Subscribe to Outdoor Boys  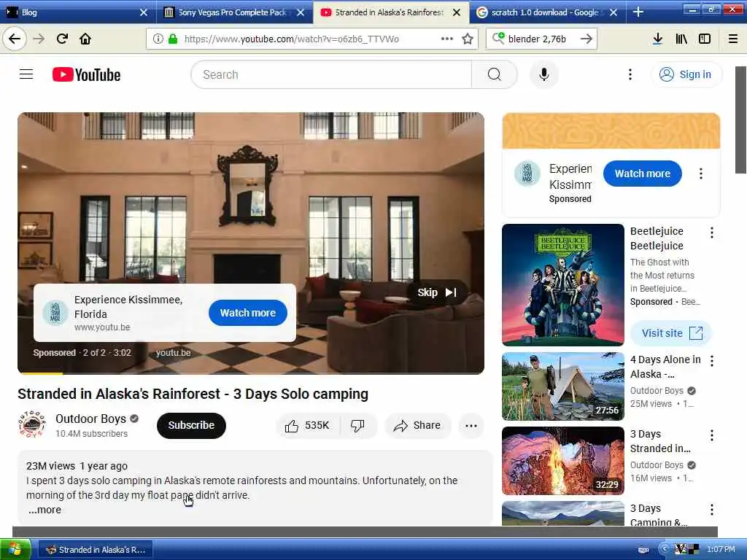click(191, 425)
